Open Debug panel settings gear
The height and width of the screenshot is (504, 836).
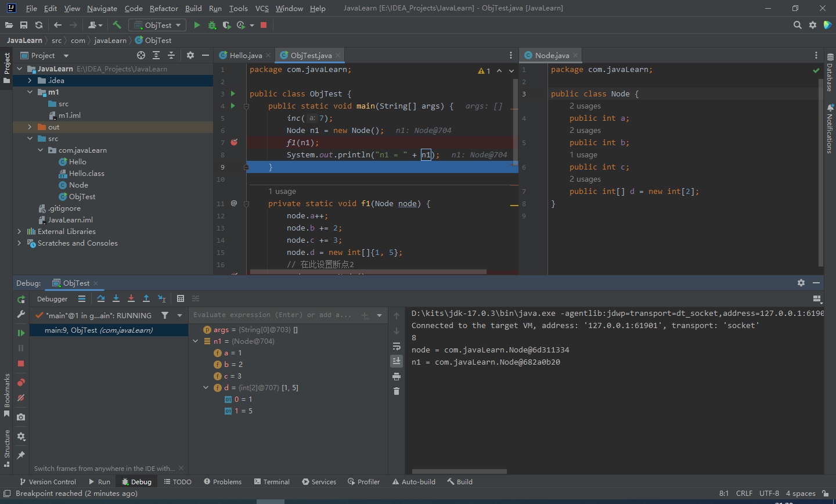pos(801,283)
